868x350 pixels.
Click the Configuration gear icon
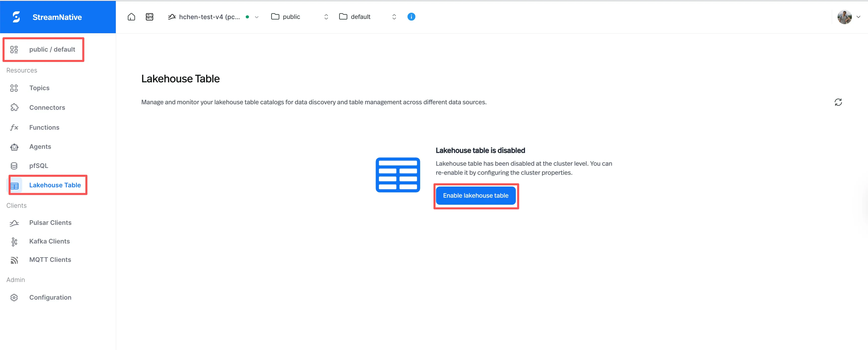(x=14, y=298)
